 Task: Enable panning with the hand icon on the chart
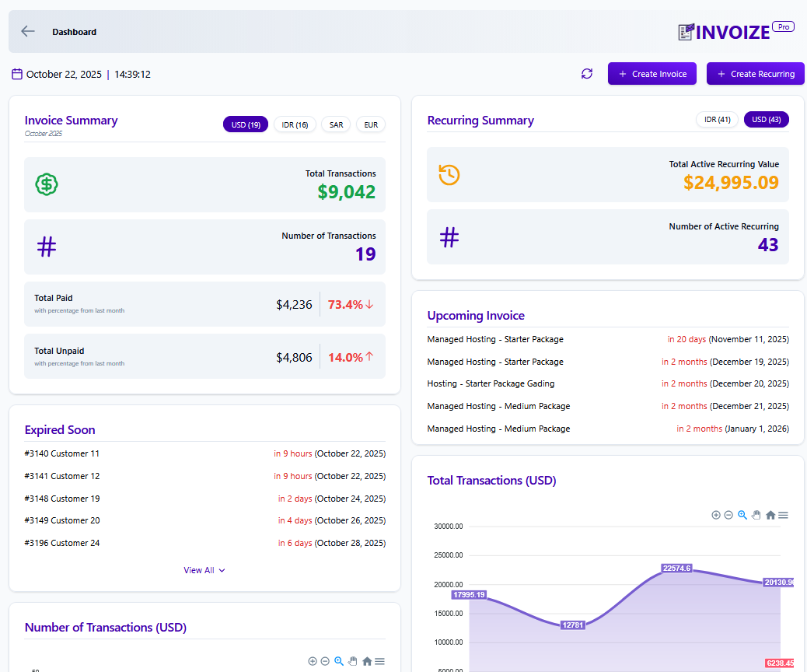coord(756,514)
